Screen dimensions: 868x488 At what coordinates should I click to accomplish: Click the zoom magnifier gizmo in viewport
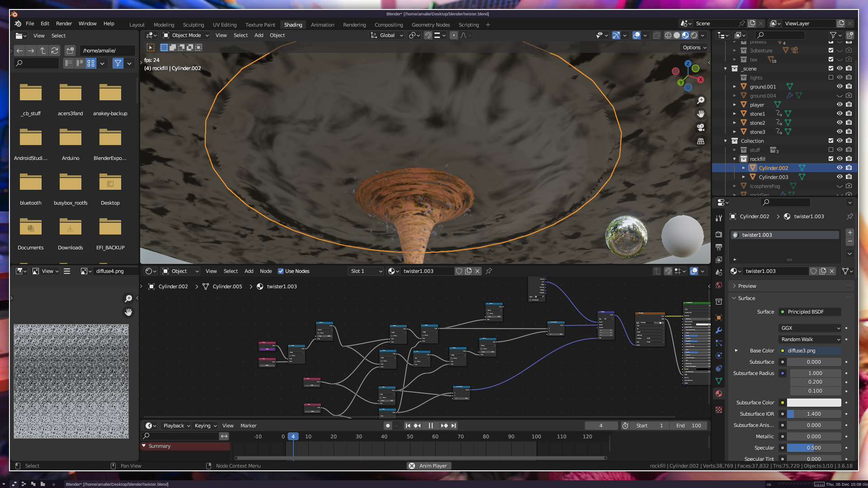[x=701, y=100]
